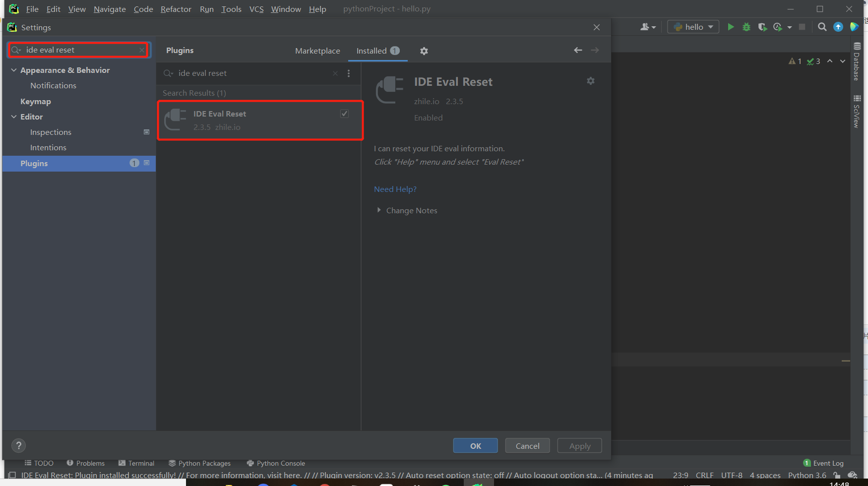Expand the Change Notes section
868x486 pixels.
(x=379, y=210)
